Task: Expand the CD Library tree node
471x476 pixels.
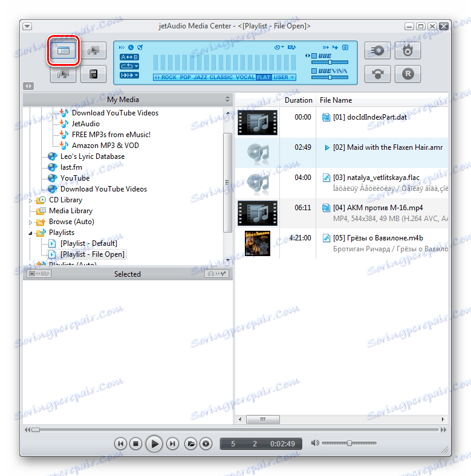Action: (x=30, y=201)
